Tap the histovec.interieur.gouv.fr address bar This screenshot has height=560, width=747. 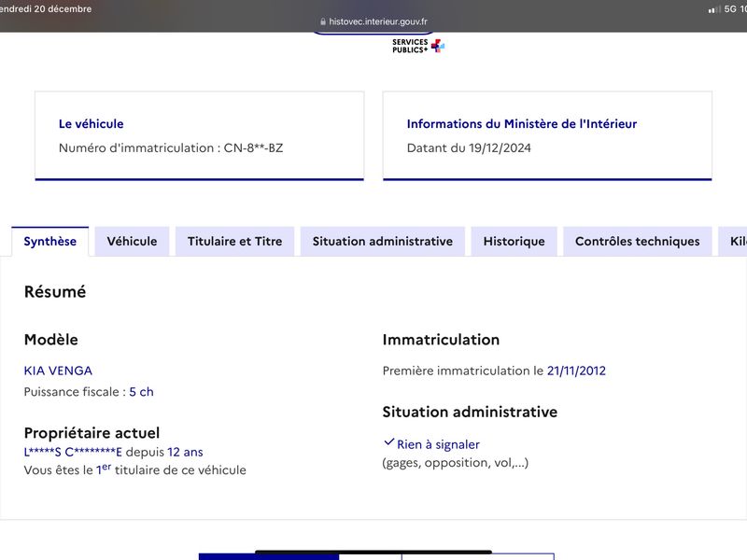click(374, 21)
